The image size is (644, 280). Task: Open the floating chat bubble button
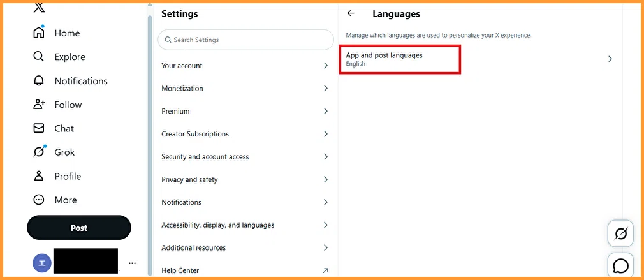(620, 266)
